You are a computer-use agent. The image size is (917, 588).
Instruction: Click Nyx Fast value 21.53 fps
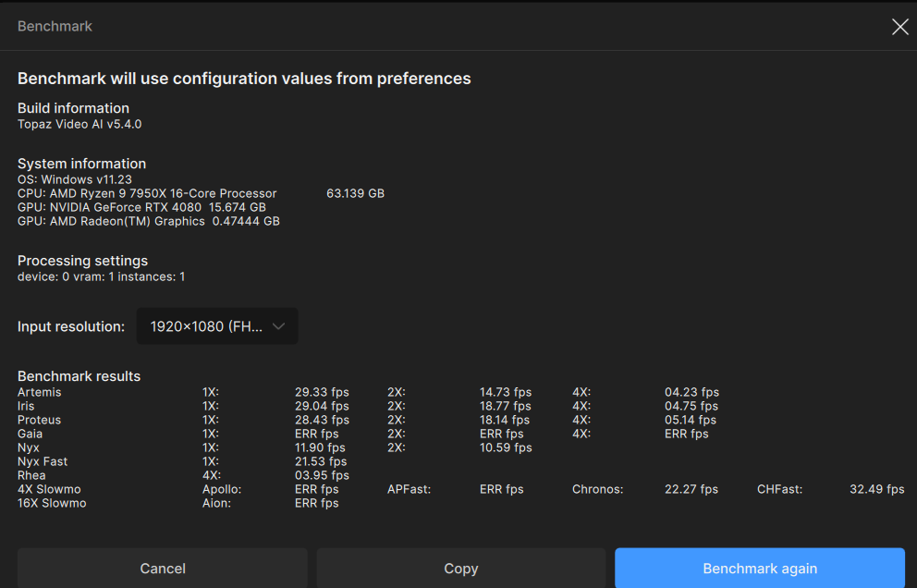(x=321, y=461)
